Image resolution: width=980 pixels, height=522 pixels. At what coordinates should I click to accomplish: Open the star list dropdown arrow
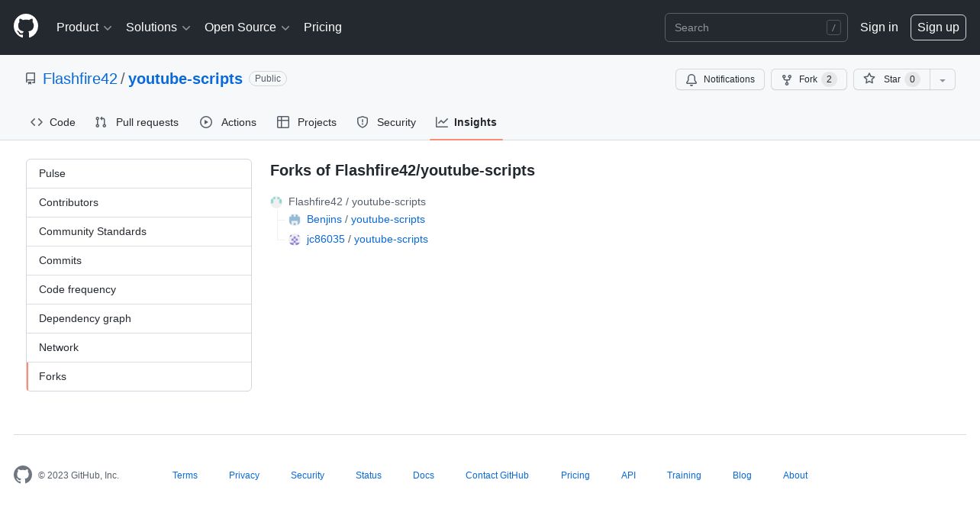(x=943, y=79)
